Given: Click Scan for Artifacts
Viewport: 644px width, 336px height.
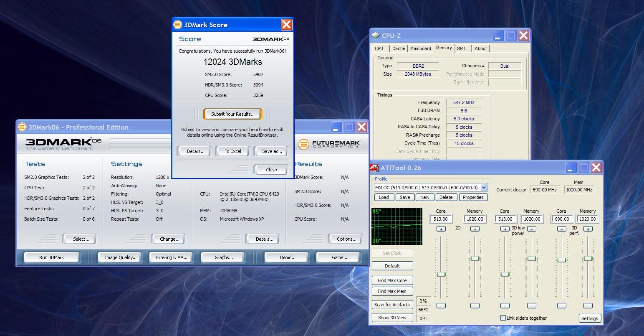Looking at the screenshot, I should pyautogui.click(x=392, y=305).
